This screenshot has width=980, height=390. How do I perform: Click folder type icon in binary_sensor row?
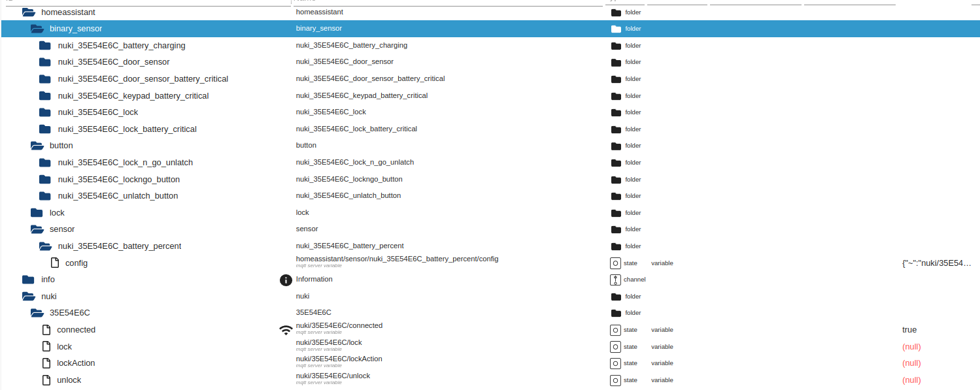[615, 29]
